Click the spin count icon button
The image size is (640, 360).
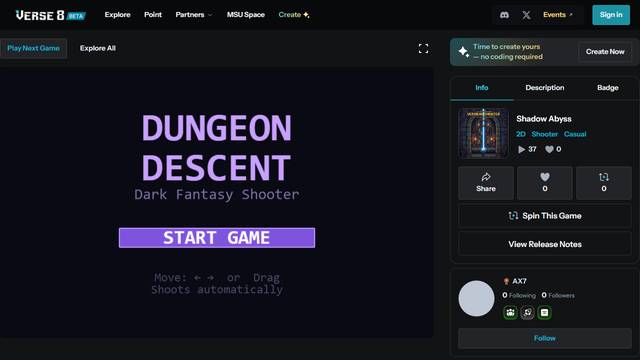[604, 183]
